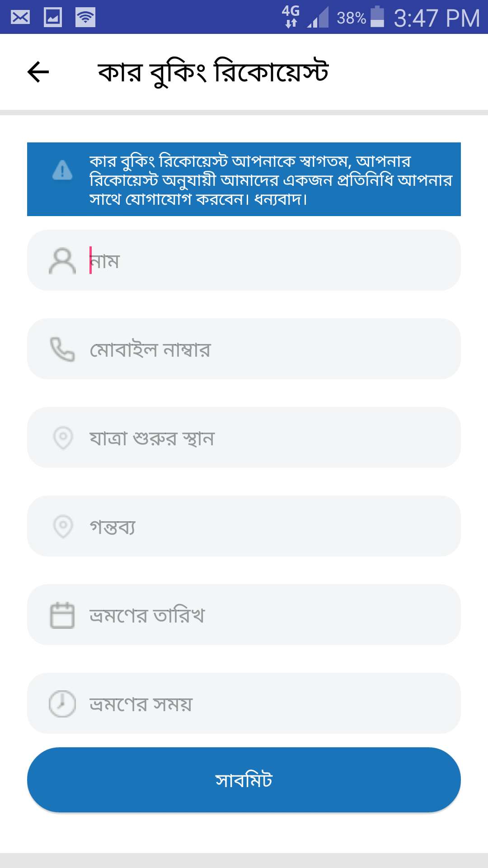Enter the যাত্রা শুরুর স্থান field
This screenshot has width=488, height=868.
(x=271, y=438)
